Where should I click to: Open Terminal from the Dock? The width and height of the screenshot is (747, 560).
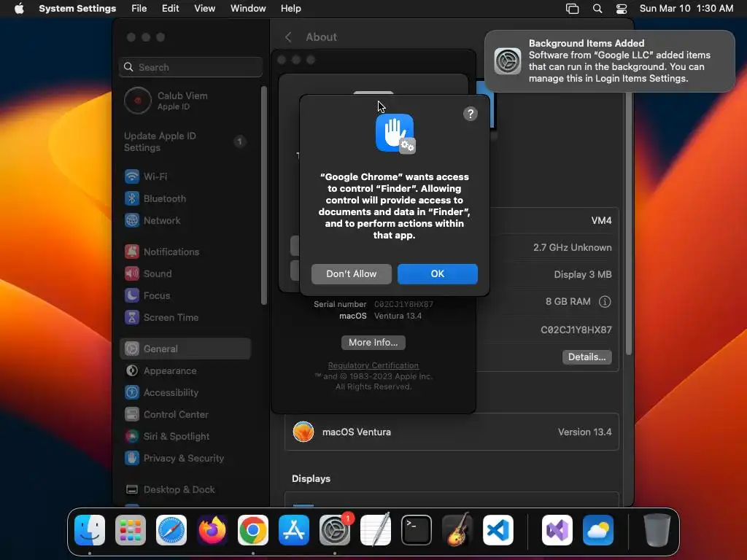pyautogui.click(x=417, y=530)
